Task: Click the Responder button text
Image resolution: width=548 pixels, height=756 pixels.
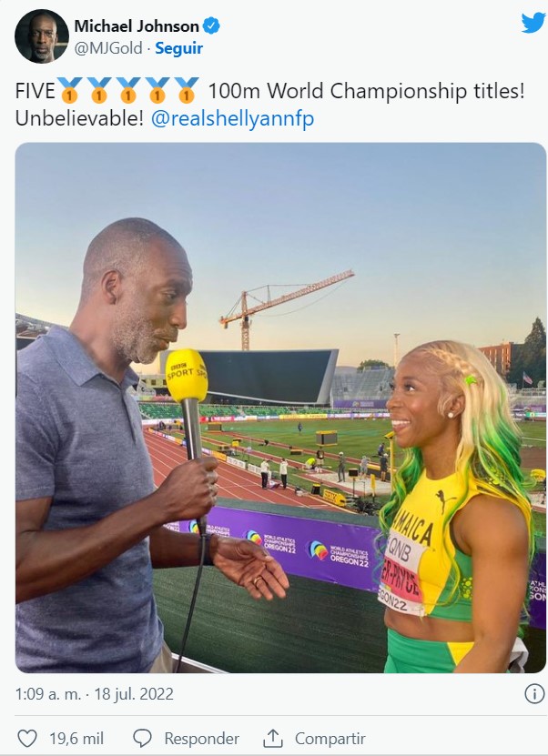Action: pyautogui.click(x=202, y=738)
